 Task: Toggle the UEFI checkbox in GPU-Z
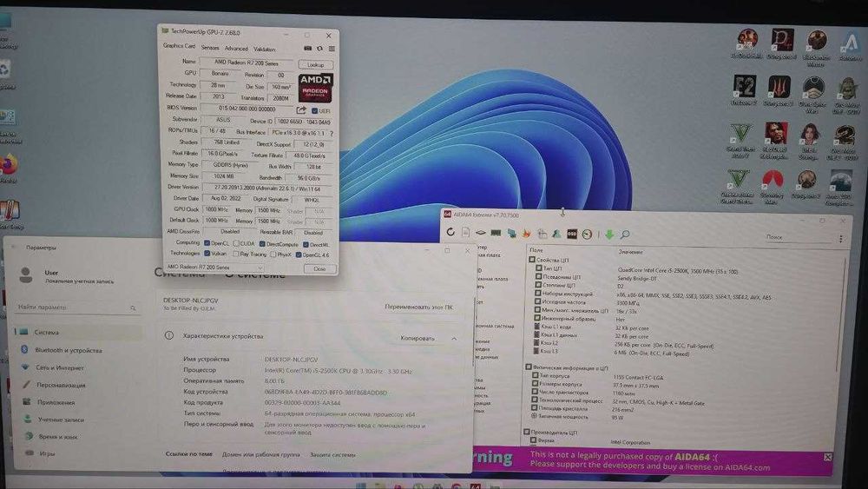[x=314, y=111]
